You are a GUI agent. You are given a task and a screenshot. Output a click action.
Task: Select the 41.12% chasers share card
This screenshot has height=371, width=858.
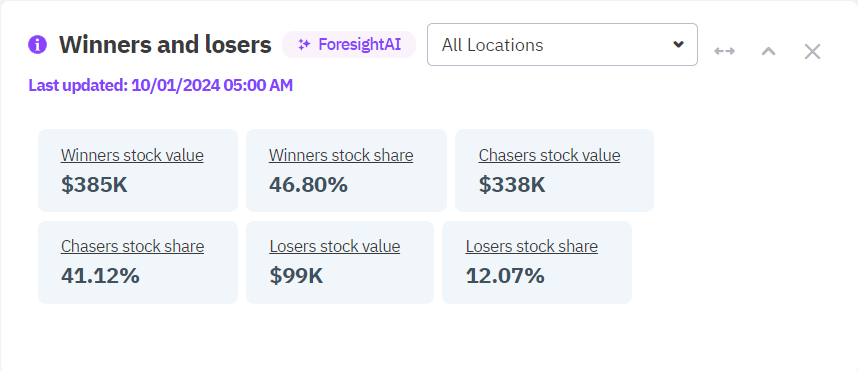point(138,262)
